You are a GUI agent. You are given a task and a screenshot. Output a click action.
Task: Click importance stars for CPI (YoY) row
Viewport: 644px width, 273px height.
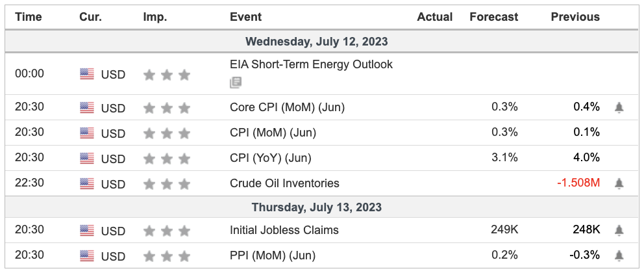coord(166,159)
